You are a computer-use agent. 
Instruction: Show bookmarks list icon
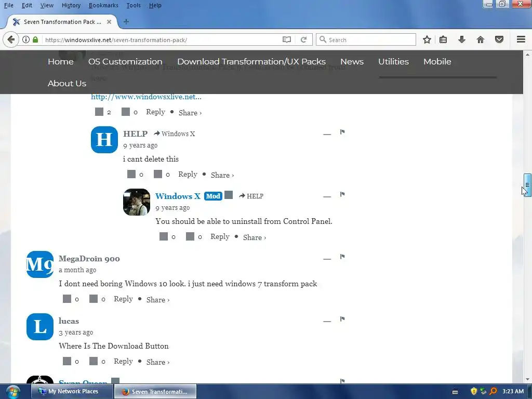443,39
